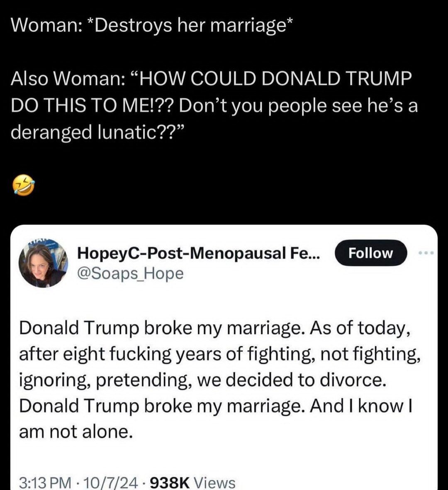Image resolution: width=448 pixels, height=490 pixels.
Task: Click the word "Views" in tweet footer
Action: coord(214,483)
